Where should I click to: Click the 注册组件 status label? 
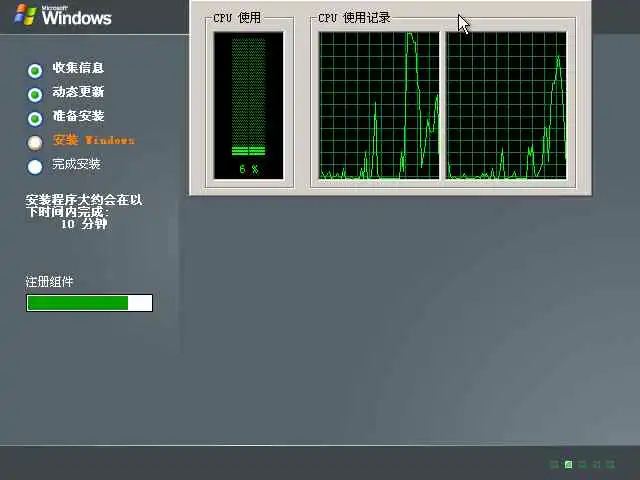pos(49,282)
